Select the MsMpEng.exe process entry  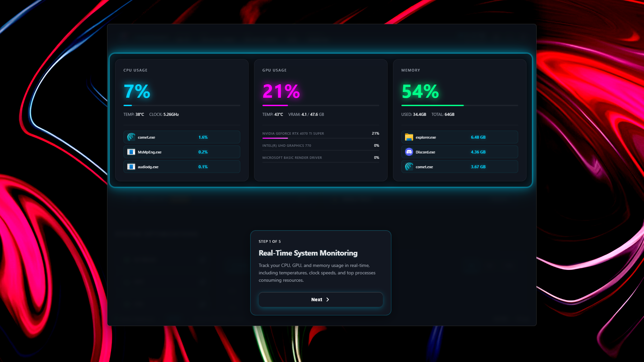(x=182, y=152)
